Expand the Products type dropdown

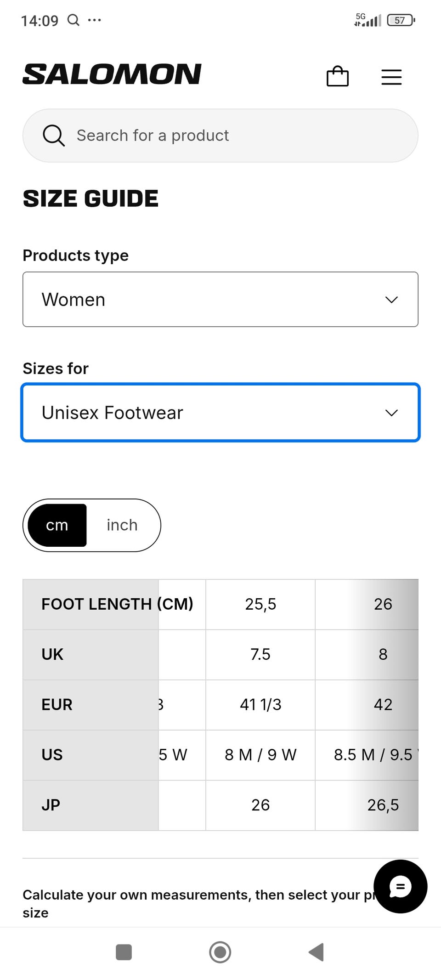[x=220, y=300]
